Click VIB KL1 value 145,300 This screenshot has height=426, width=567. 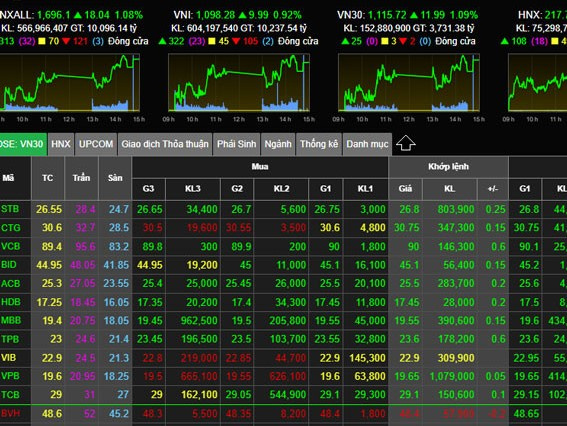point(367,358)
